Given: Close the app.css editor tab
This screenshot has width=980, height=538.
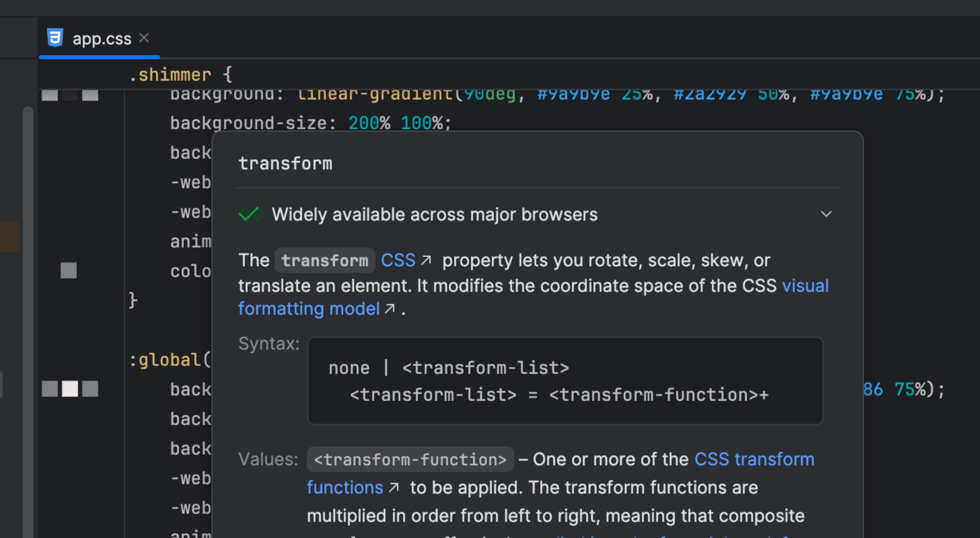Looking at the screenshot, I should (x=144, y=38).
